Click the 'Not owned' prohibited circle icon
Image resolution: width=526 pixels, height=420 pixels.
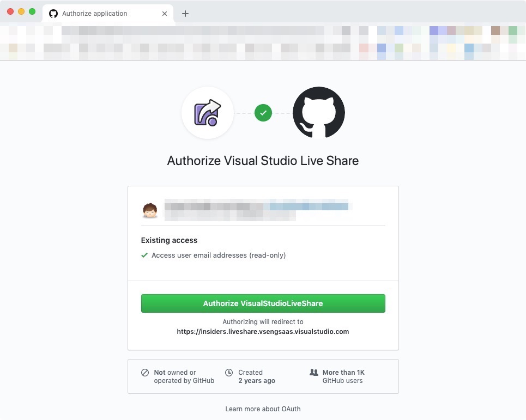145,373
